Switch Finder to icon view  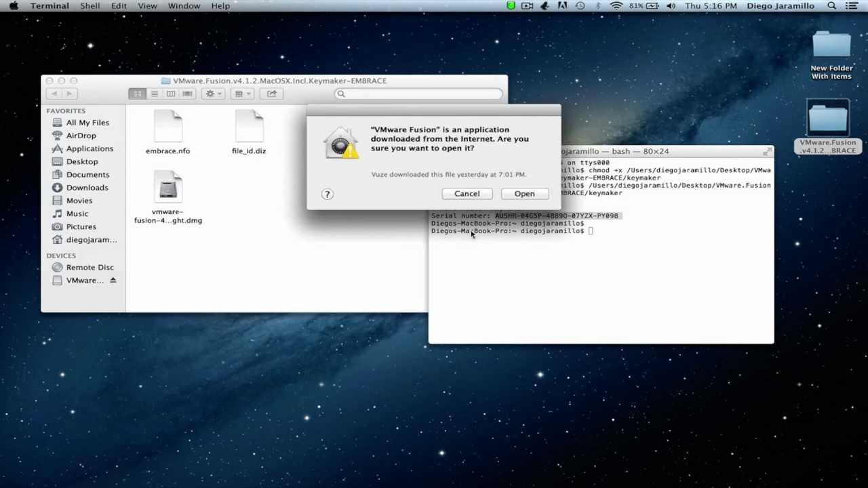click(138, 94)
